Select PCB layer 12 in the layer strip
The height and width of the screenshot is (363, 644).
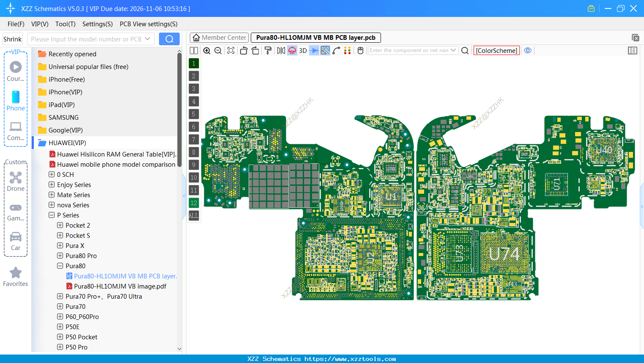pyautogui.click(x=193, y=203)
